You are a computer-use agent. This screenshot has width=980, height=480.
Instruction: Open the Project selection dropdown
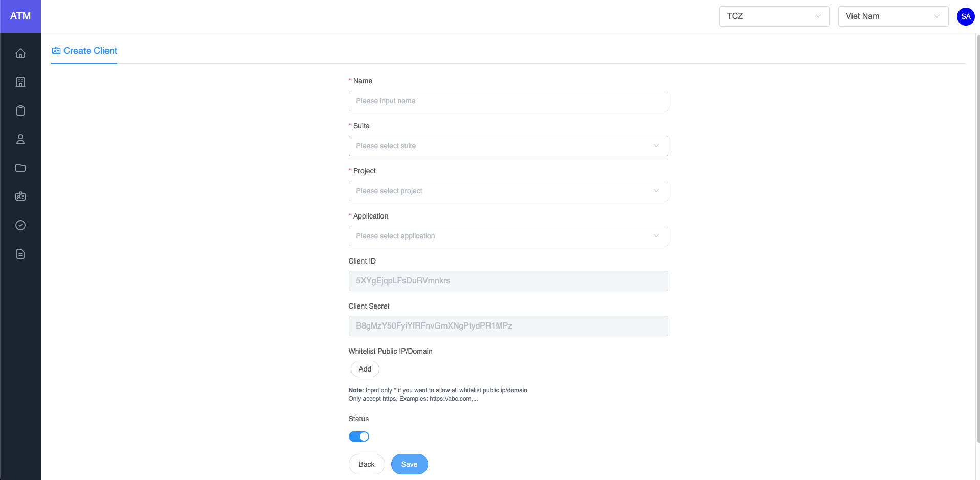(508, 191)
